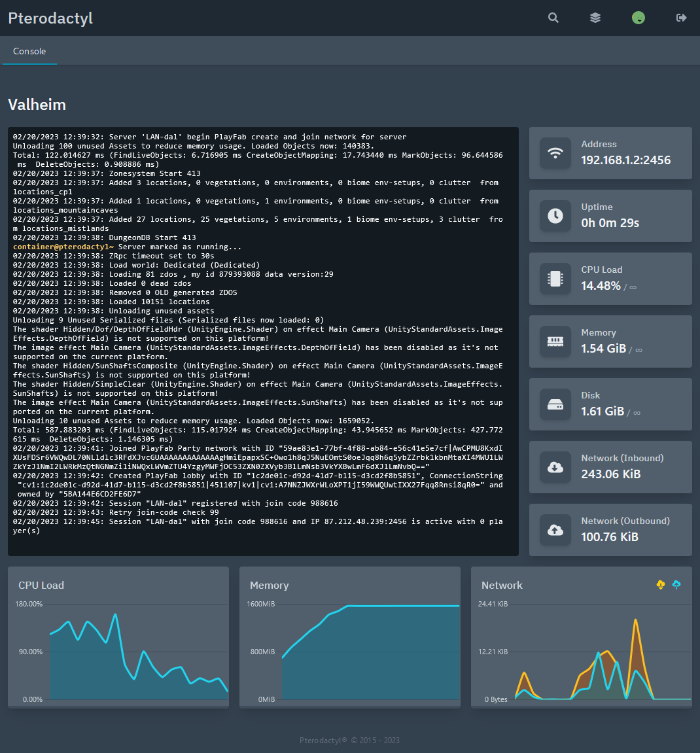Go to Pterodactyl home via logo

pyautogui.click(x=50, y=18)
